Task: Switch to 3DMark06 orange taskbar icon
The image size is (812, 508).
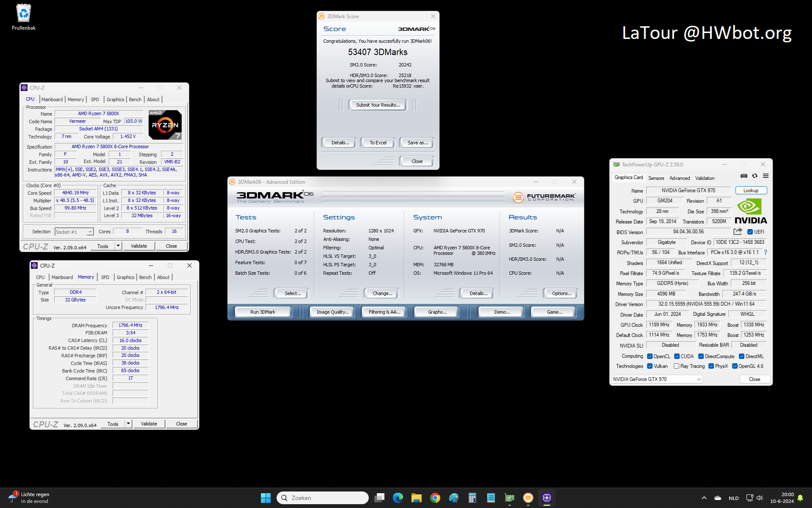Action: [x=528, y=498]
